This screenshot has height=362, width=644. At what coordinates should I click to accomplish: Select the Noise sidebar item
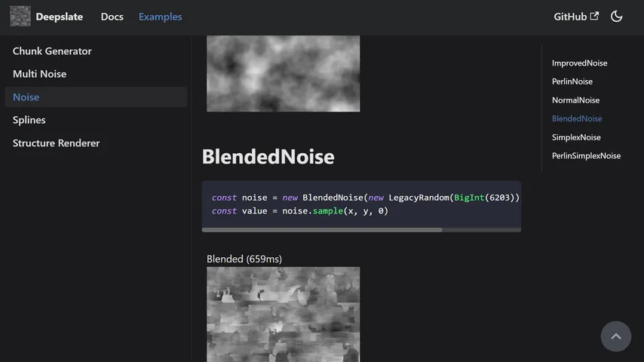click(x=26, y=97)
